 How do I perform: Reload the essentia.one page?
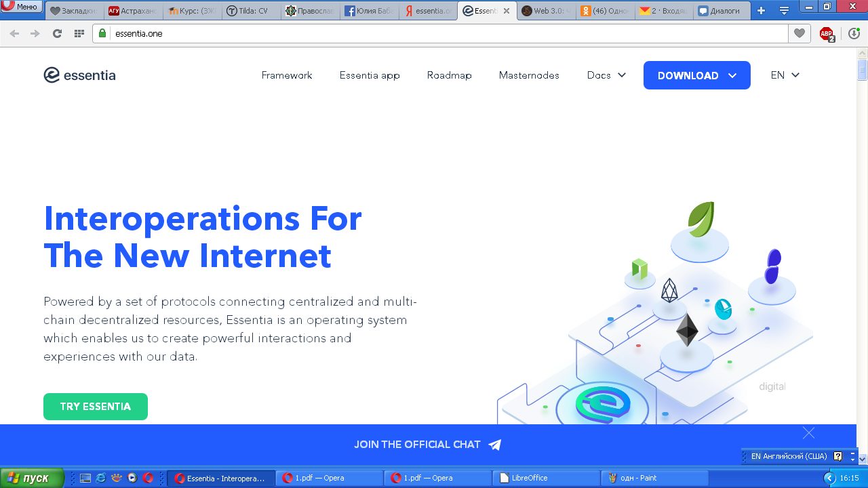[57, 33]
